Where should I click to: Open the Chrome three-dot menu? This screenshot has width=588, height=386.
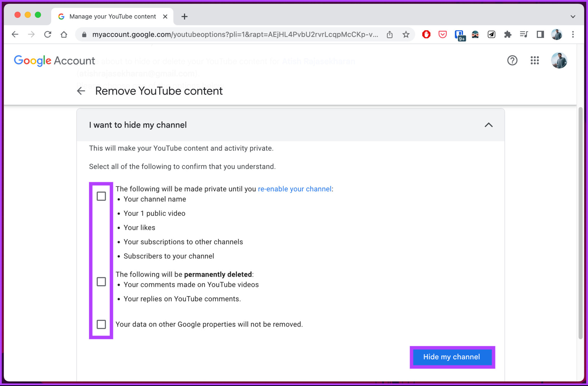click(573, 34)
